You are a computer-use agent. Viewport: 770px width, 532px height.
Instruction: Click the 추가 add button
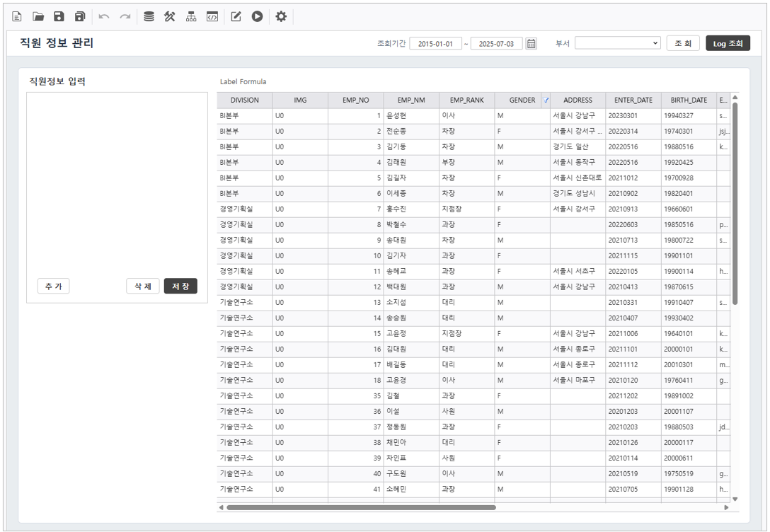click(53, 287)
